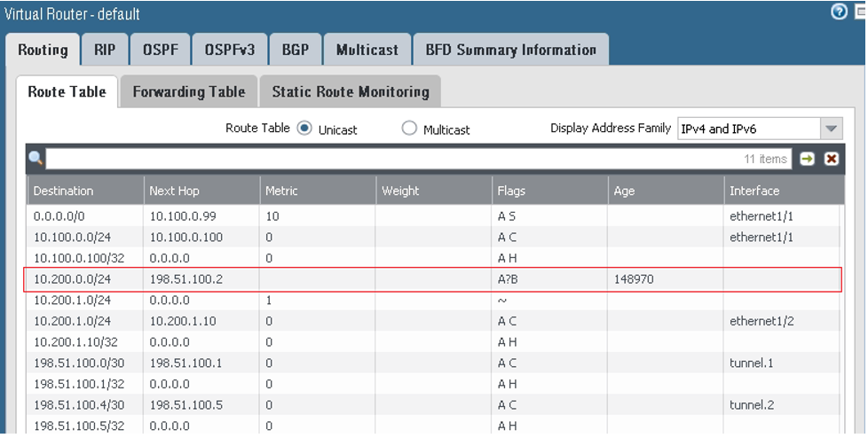This screenshot has height=438, width=868.
Task: Open the Display Address Family dropdown
Action: coord(749,129)
